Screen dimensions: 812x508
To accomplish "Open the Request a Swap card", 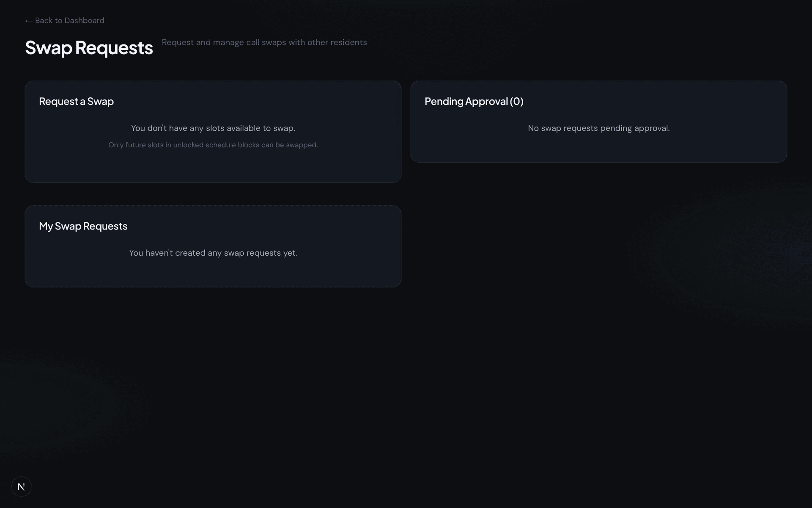I will click(213, 132).
